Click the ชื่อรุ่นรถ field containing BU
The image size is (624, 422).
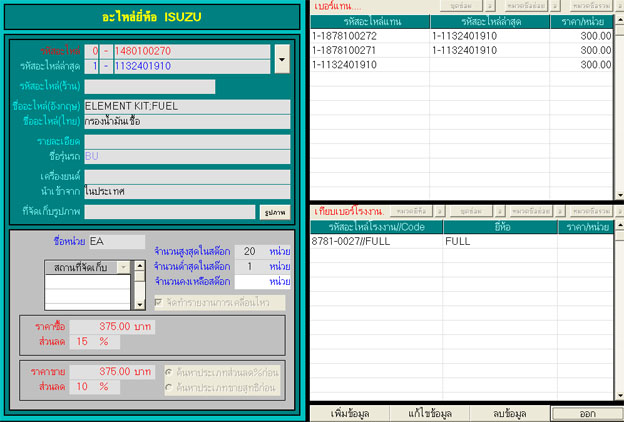click(187, 157)
